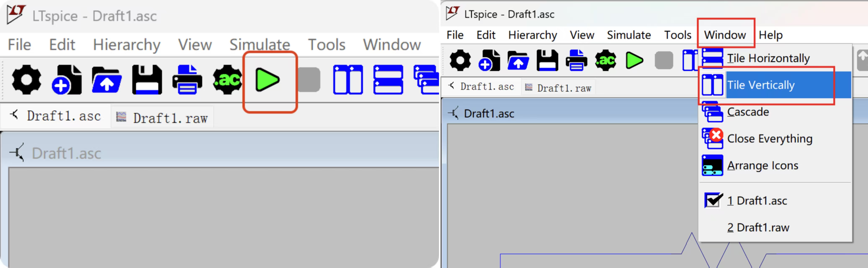
Task: Click the open file folder icon in left window
Action: (x=106, y=80)
